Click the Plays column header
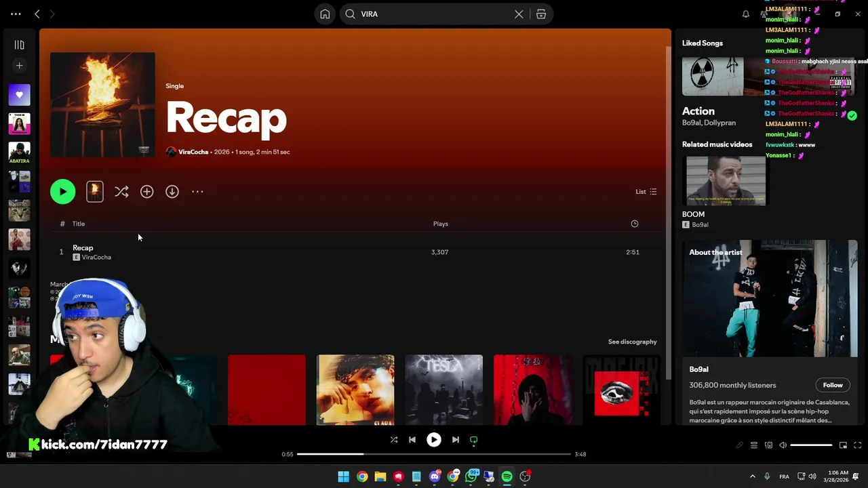The width and height of the screenshot is (868, 488). coord(441,224)
